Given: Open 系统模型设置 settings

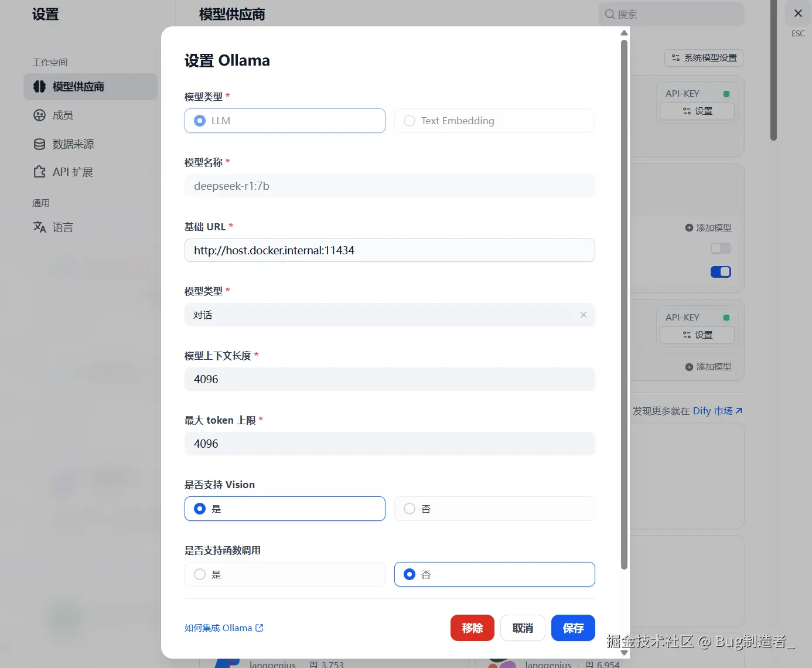Looking at the screenshot, I should point(703,58).
